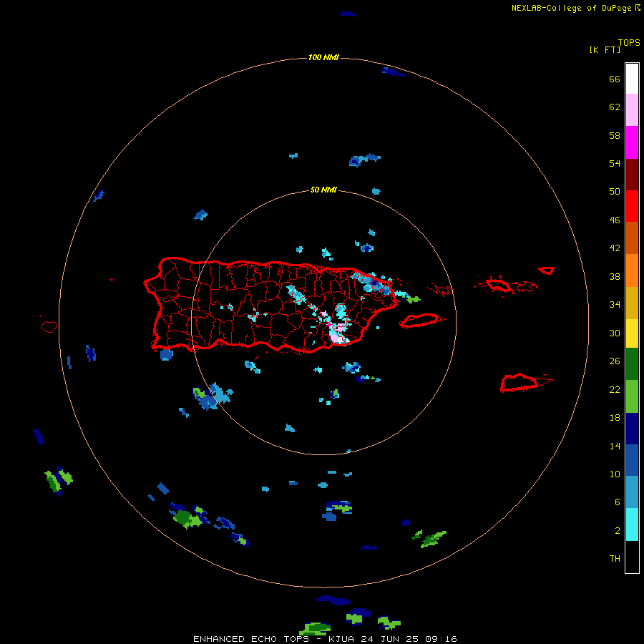This screenshot has height=644, width=644.
Task: Click the '26' legend value
Action: click(615, 361)
